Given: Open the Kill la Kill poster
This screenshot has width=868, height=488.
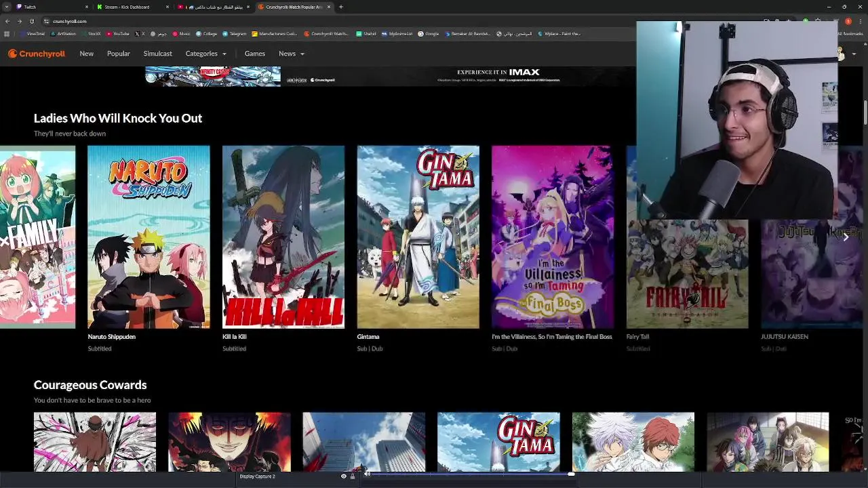Looking at the screenshot, I should 283,237.
